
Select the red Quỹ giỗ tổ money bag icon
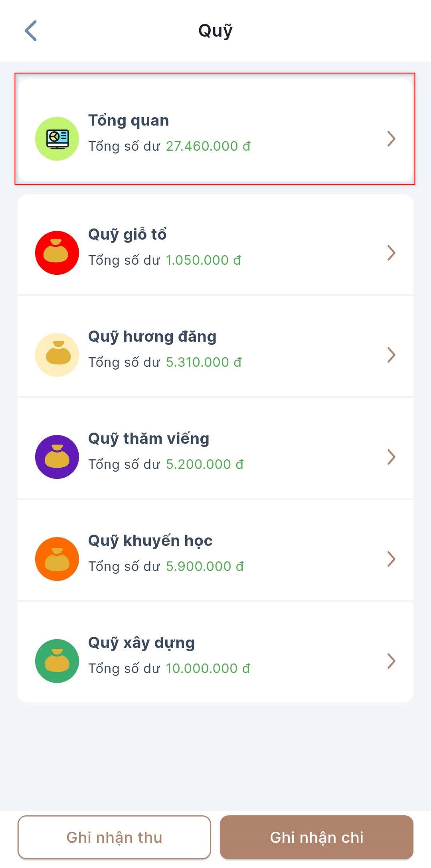57,253
